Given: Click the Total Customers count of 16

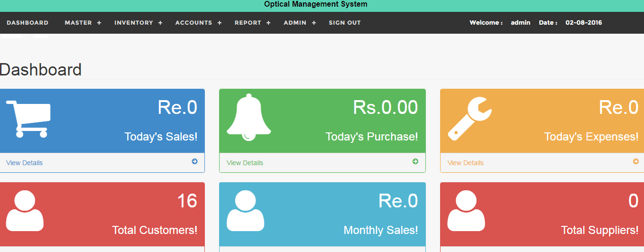Looking at the screenshot, I should (187, 201).
